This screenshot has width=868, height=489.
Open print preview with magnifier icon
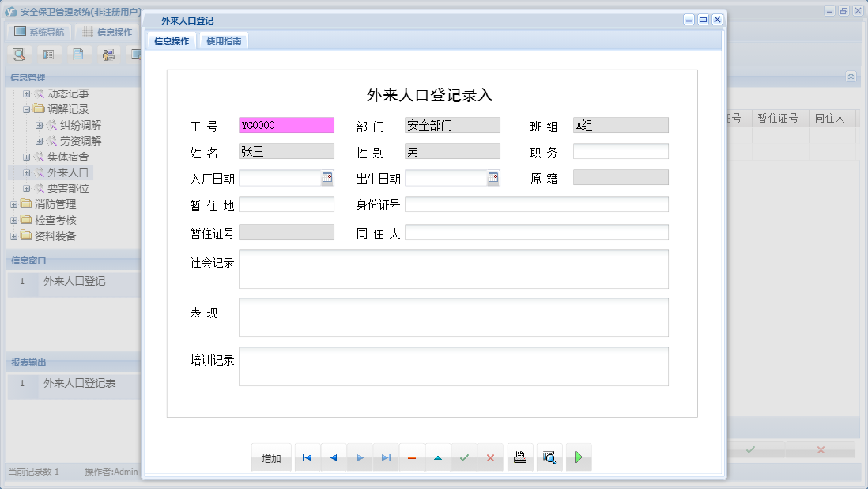tap(549, 457)
